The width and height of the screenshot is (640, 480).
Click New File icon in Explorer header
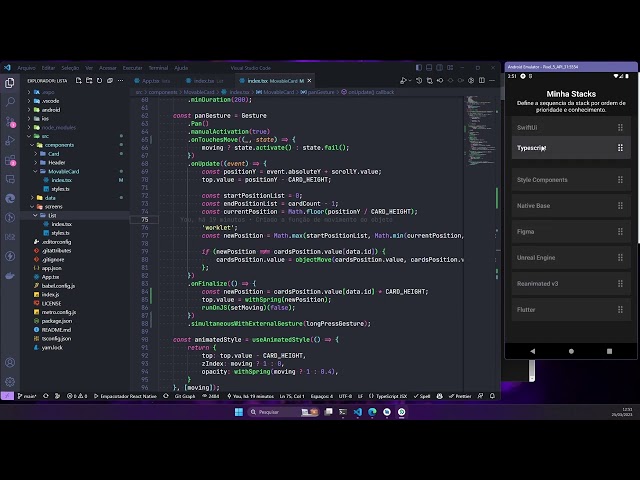pos(79,81)
